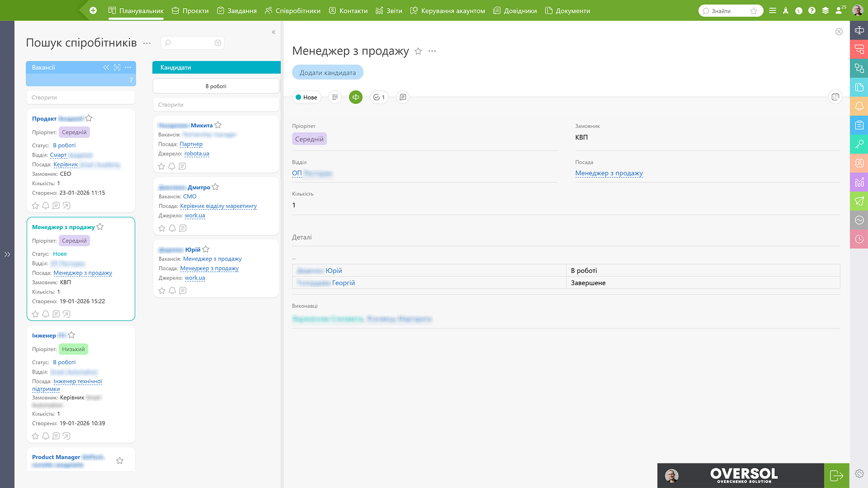The image size is (868, 488).
Task: Open the Нове status dropdown
Action: tap(307, 97)
